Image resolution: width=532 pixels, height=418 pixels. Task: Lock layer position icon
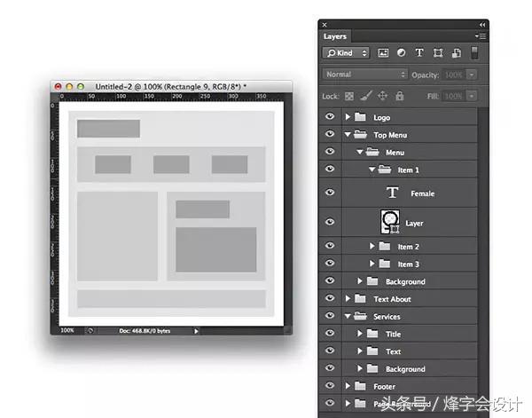pos(382,96)
